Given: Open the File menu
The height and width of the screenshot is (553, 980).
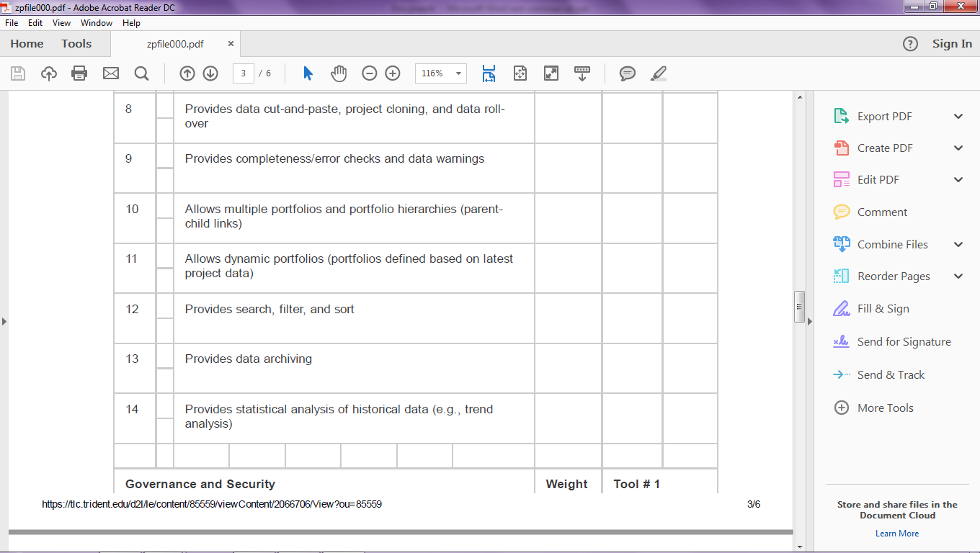Looking at the screenshot, I should (x=12, y=22).
